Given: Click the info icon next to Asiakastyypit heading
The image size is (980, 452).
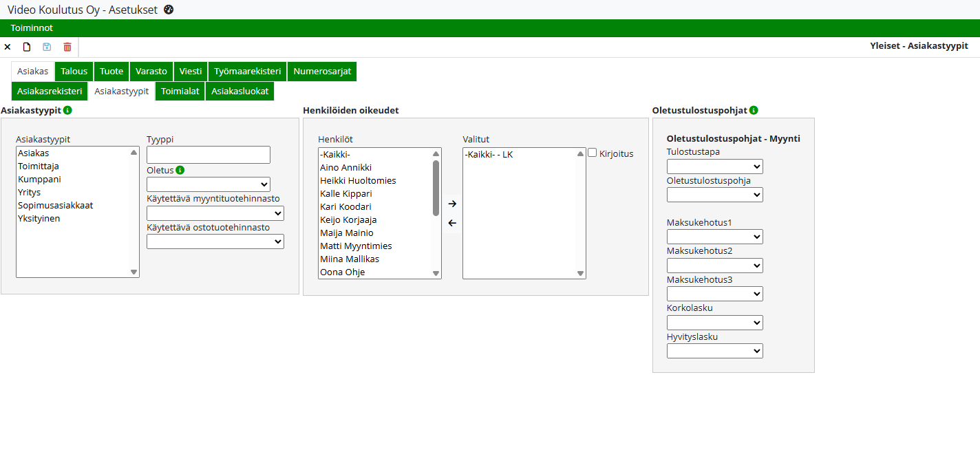Looking at the screenshot, I should tap(67, 110).
